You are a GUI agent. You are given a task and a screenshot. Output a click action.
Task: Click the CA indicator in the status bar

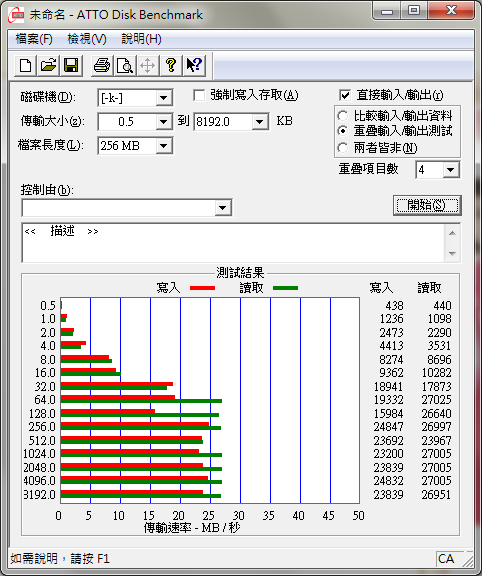coord(446,559)
